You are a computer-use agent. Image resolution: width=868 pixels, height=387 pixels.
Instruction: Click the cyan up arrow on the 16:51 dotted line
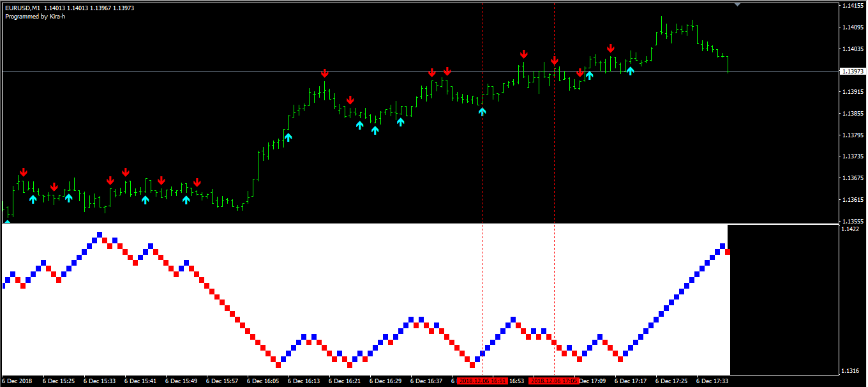[483, 112]
